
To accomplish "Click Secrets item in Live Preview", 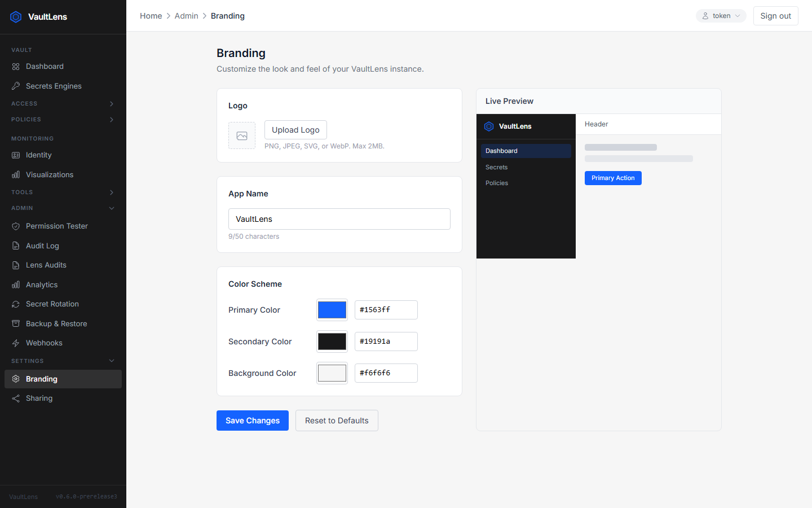I will pyautogui.click(x=526, y=167).
